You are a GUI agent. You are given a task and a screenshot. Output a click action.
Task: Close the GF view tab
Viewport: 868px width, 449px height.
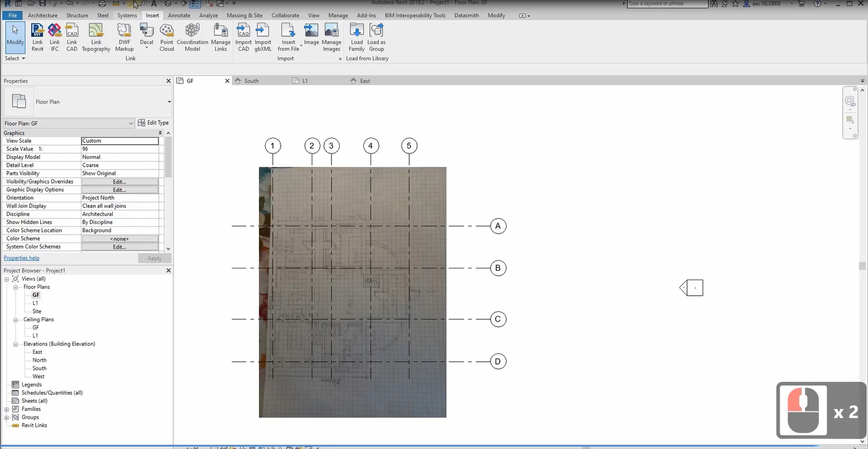(227, 81)
